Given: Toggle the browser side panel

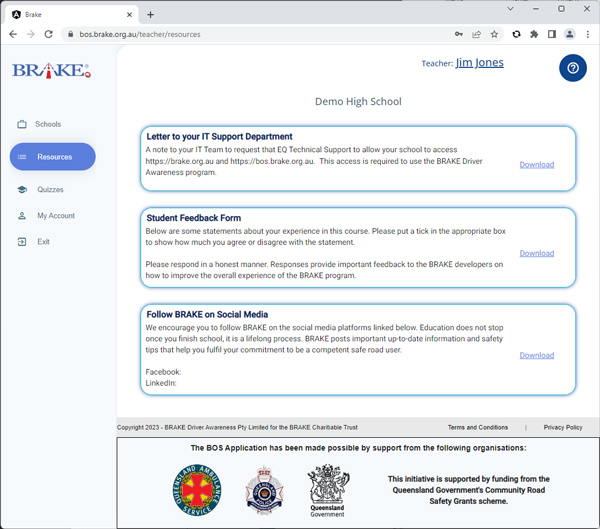Looking at the screenshot, I should (x=551, y=34).
